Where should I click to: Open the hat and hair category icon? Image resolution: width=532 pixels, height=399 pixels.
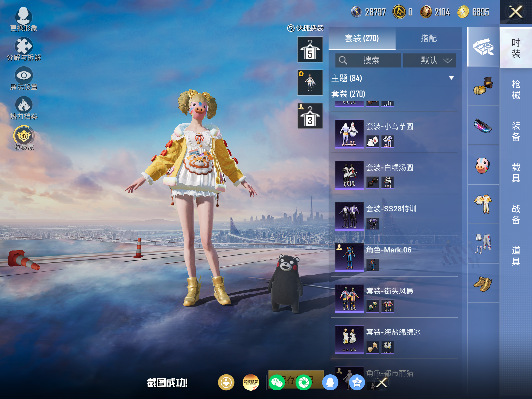(x=483, y=86)
